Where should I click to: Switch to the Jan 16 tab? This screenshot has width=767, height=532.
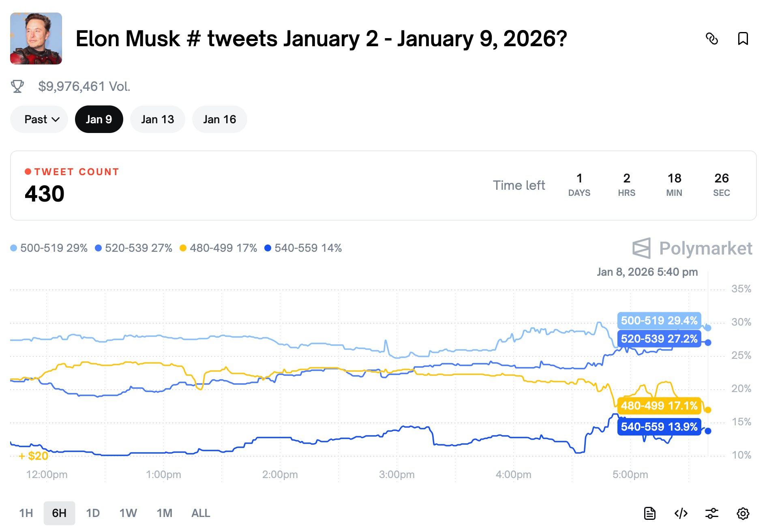coord(219,119)
